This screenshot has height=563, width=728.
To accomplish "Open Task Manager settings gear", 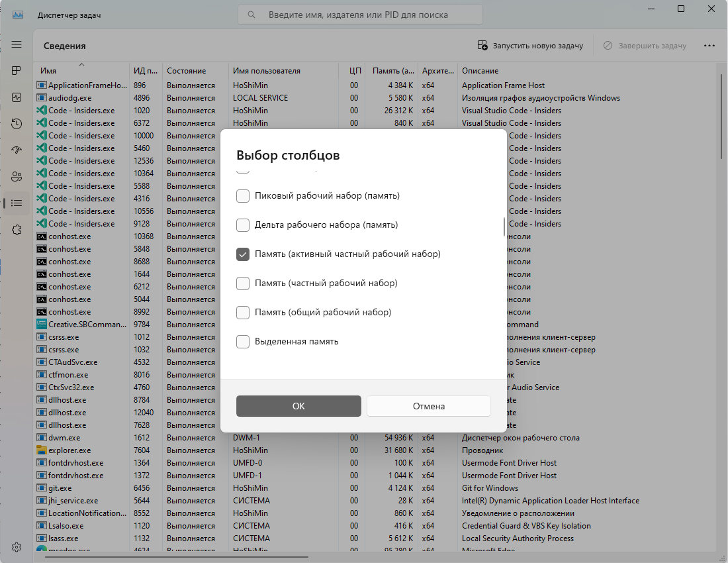I will [17, 547].
